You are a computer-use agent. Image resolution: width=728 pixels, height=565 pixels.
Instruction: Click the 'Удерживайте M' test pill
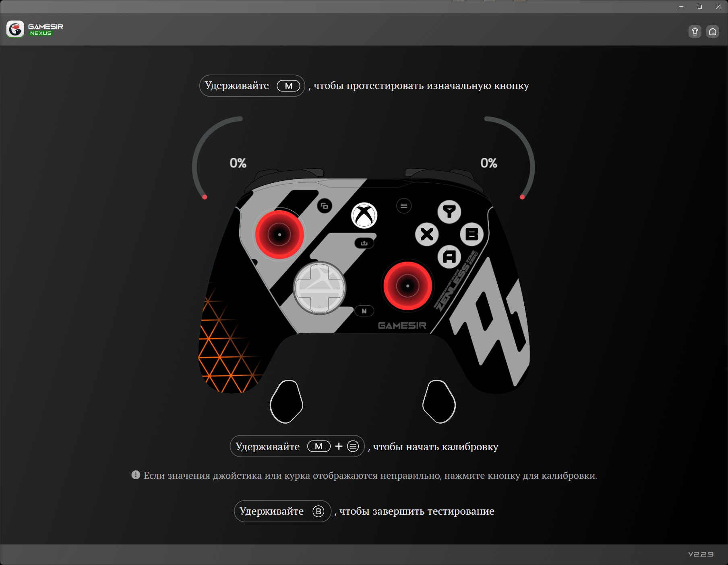click(x=252, y=86)
